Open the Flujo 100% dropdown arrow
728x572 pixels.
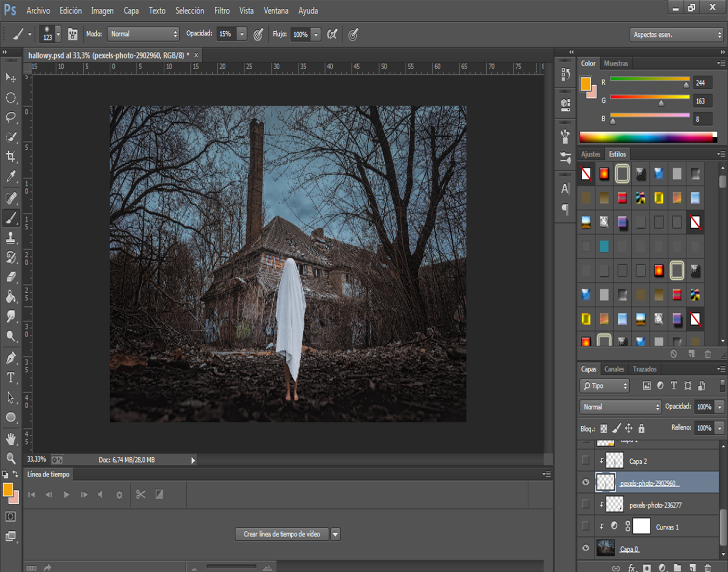click(316, 34)
